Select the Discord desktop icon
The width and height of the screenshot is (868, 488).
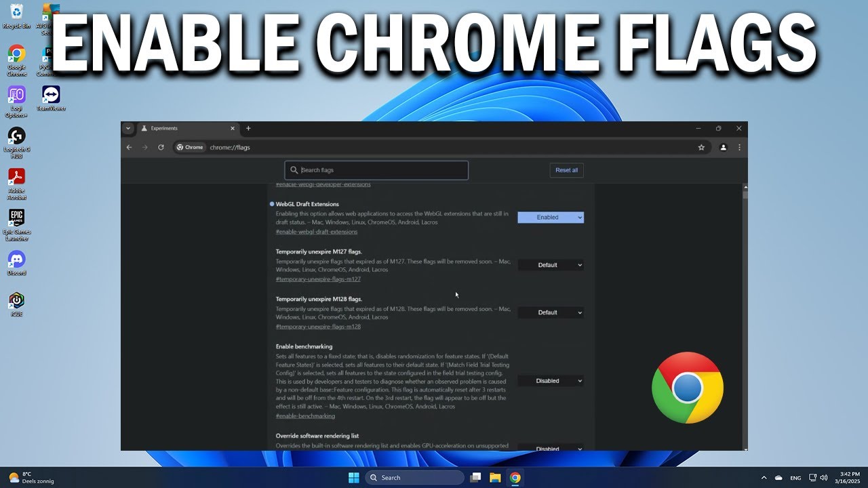coord(16,263)
